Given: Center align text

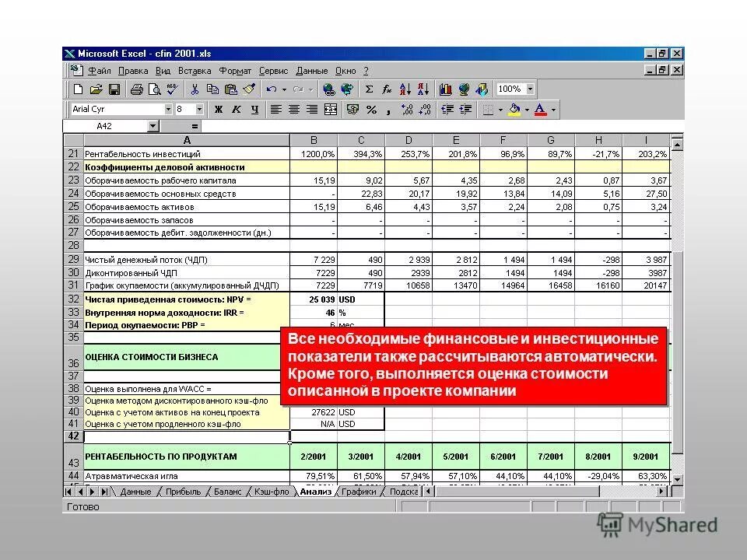Looking at the screenshot, I should coord(294,110).
